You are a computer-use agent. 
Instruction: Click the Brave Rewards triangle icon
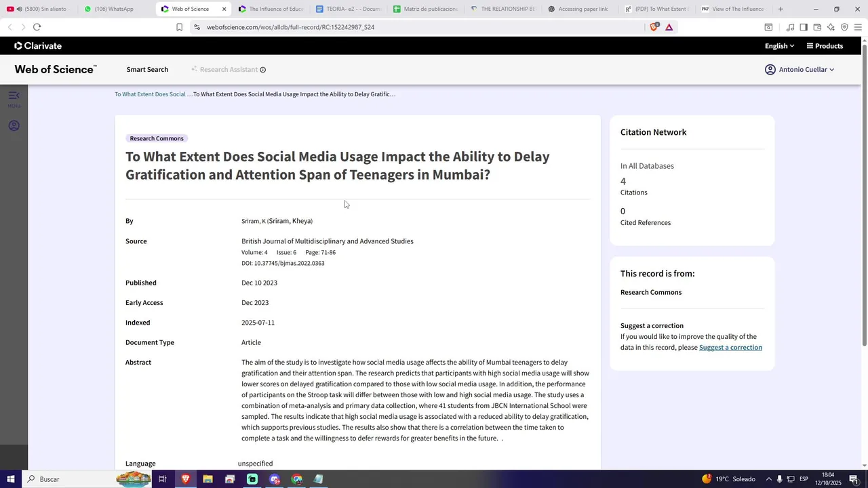[669, 27]
